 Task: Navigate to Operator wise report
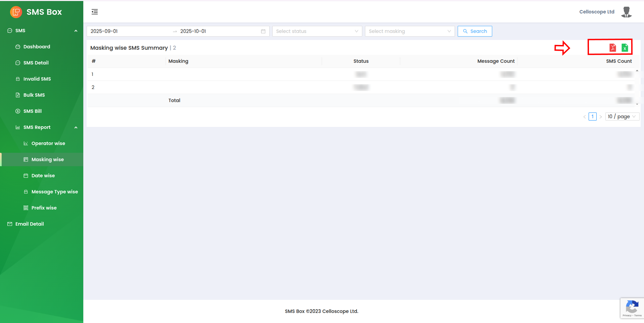[48, 143]
